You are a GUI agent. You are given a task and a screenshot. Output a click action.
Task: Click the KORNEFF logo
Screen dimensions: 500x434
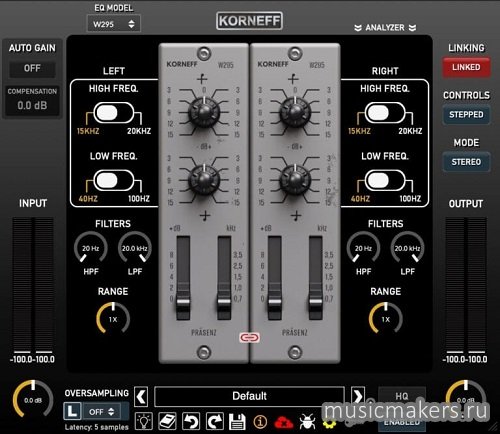(x=249, y=21)
